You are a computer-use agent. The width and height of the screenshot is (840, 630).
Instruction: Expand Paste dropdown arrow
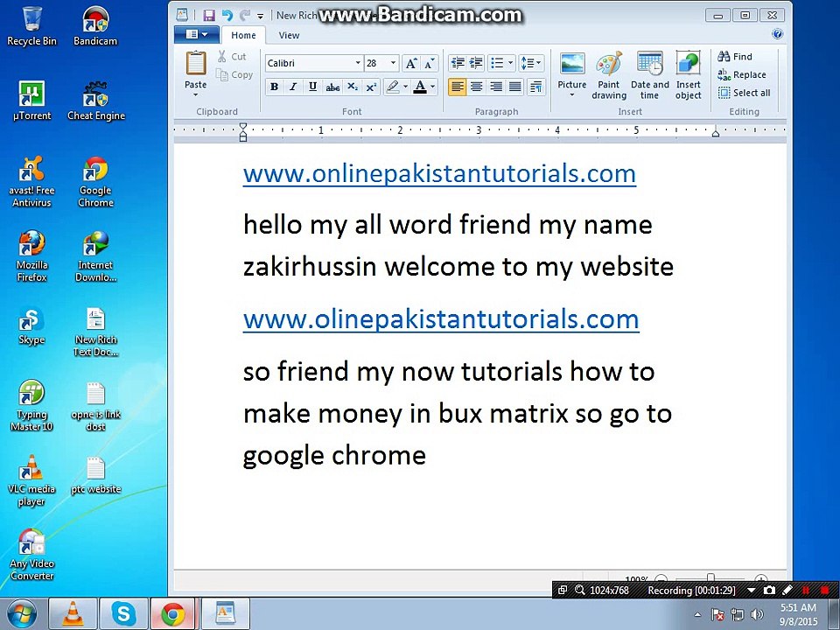click(195, 94)
